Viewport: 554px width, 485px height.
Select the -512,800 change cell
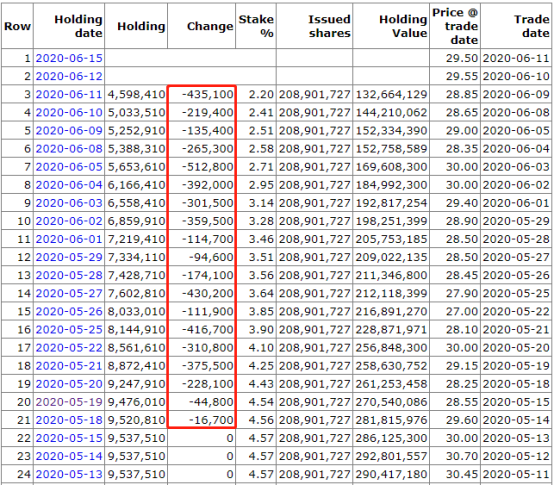coord(208,167)
